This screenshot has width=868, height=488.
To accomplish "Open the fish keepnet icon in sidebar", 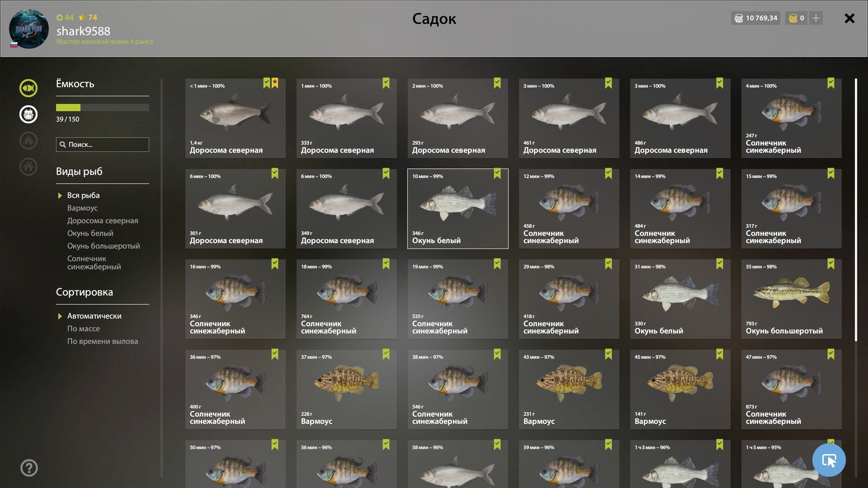I will [x=28, y=88].
